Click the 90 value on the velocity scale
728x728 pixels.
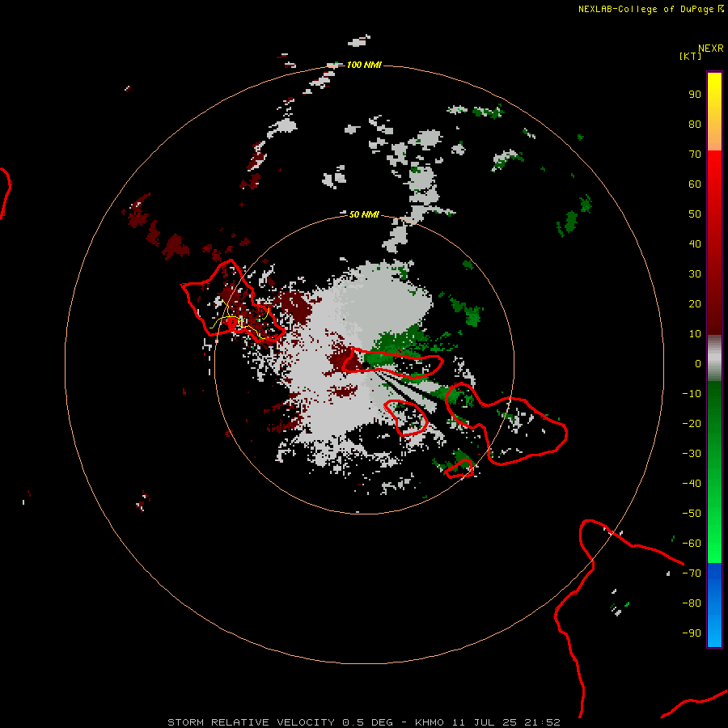(695, 95)
